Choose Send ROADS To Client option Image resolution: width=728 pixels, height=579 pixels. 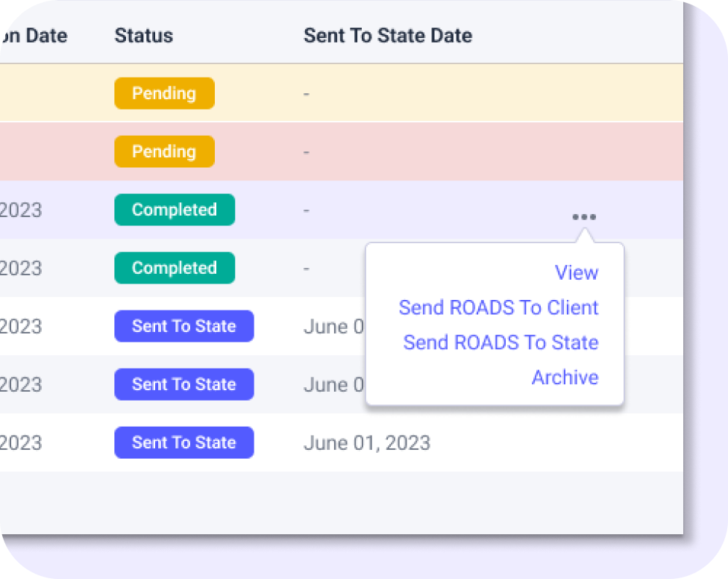[x=498, y=307]
